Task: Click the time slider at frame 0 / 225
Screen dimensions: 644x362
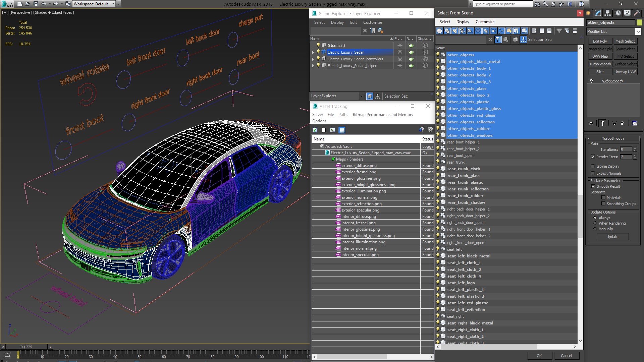Action: coord(26,347)
